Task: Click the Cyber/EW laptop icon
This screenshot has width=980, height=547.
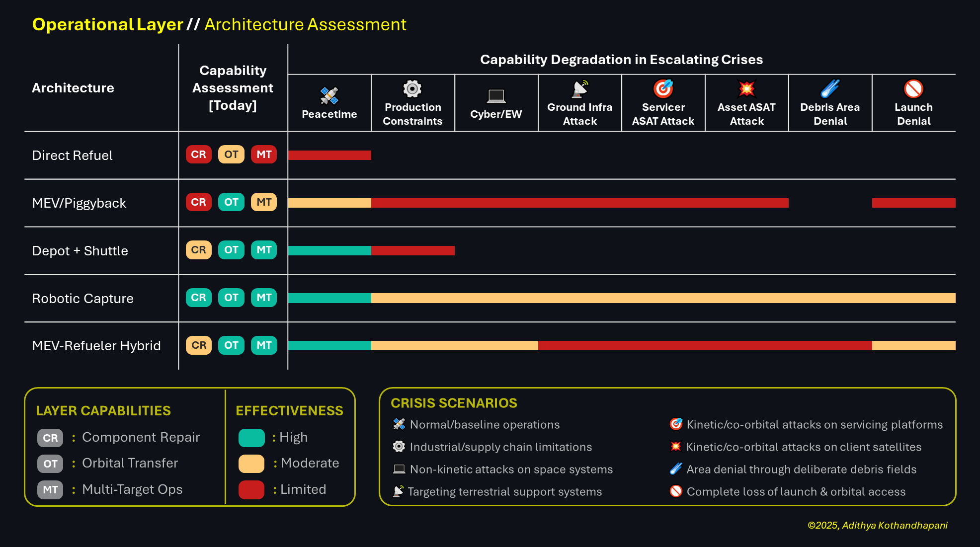Action: pos(495,96)
